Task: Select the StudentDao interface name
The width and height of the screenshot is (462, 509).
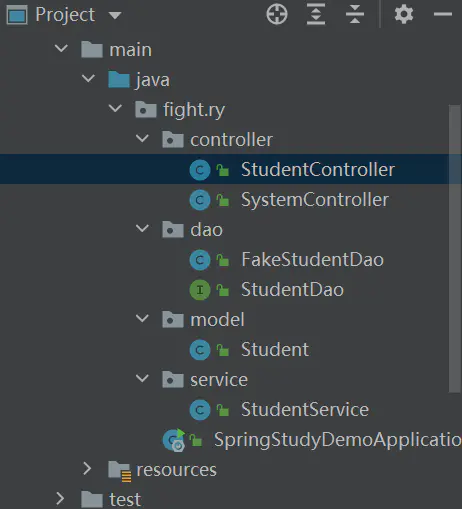Action: click(292, 290)
